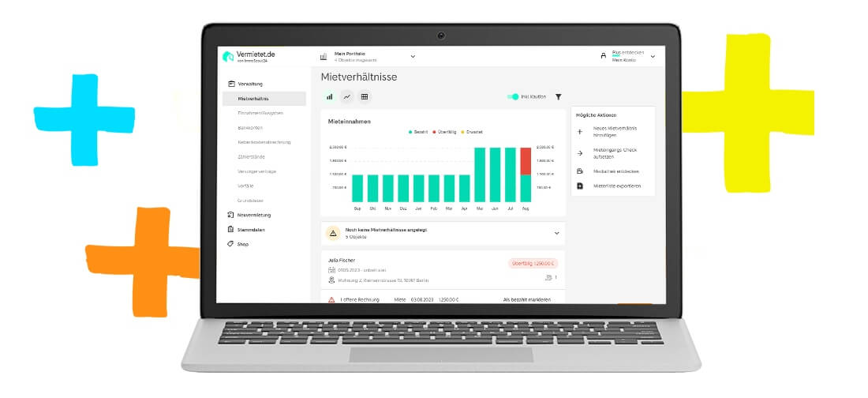Click the user account profile icon
This screenshot has width=868, height=398.
point(604,56)
